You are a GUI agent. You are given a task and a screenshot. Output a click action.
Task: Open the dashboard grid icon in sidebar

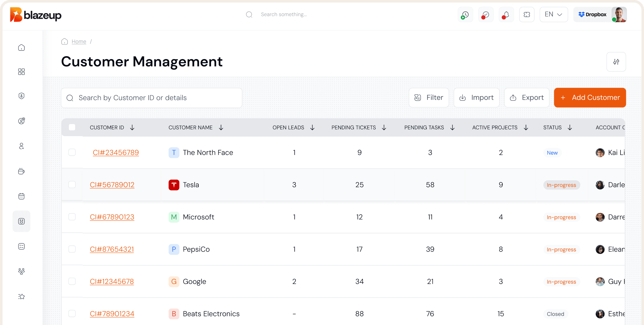(x=22, y=72)
